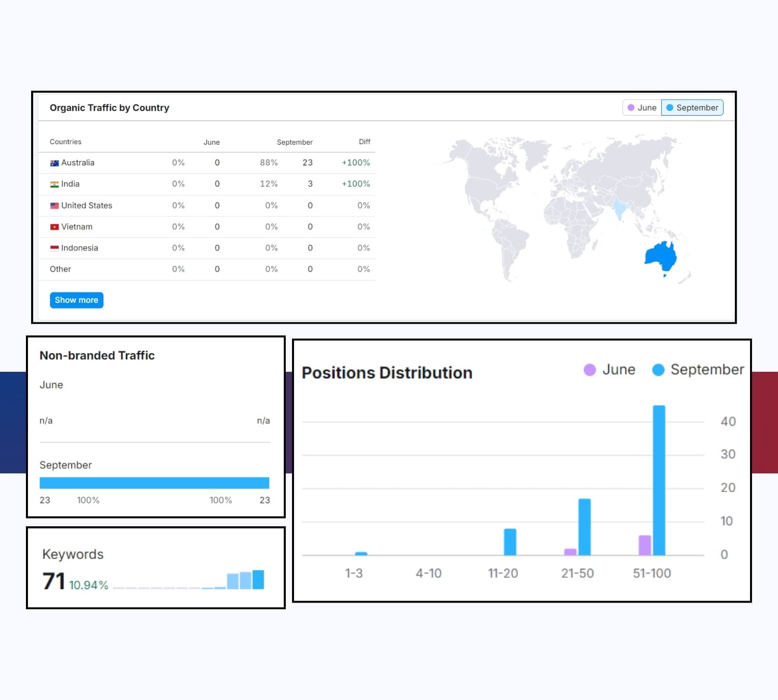
Task: Click the September non-branded traffic bar
Action: point(155,483)
